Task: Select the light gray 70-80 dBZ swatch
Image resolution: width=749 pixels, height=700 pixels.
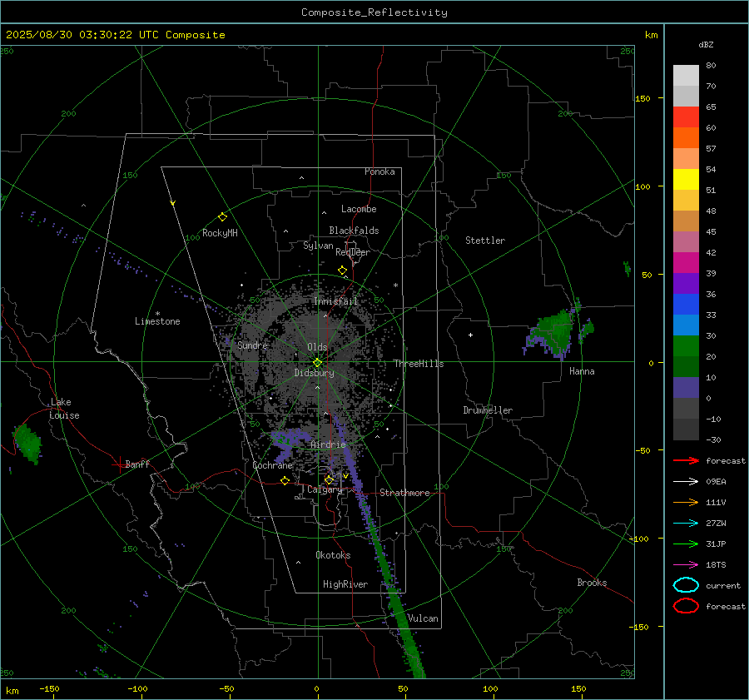Action: coord(686,76)
